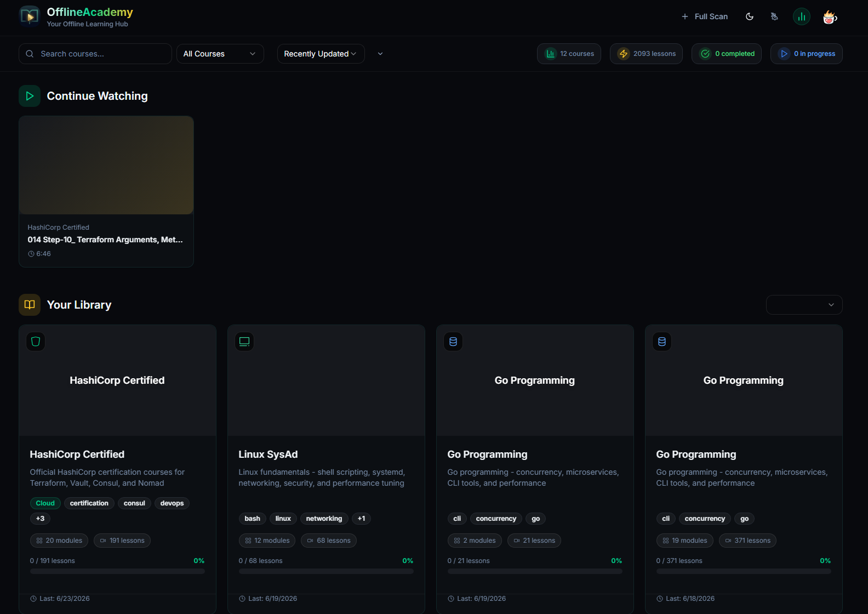Click the ghost icon in the header

pyautogui.click(x=774, y=16)
